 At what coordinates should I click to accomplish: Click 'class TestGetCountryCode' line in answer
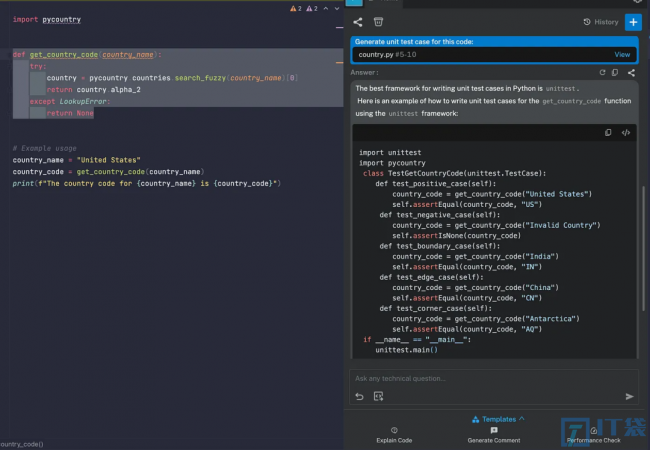tap(454, 173)
